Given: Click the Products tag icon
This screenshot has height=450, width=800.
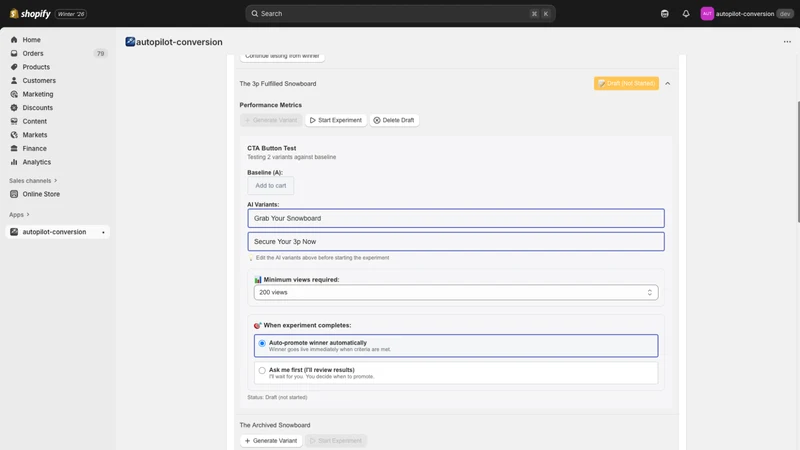Looking at the screenshot, I should pyautogui.click(x=14, y=67).
